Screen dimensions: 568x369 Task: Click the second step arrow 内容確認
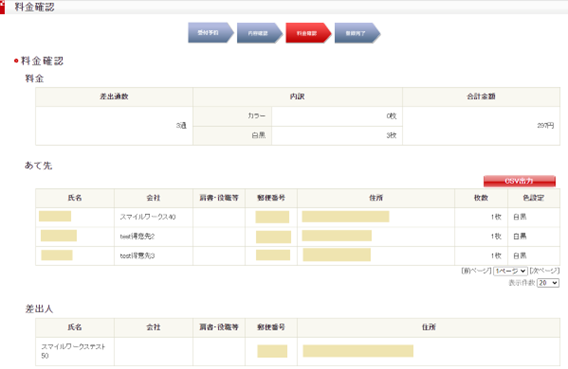260,33
